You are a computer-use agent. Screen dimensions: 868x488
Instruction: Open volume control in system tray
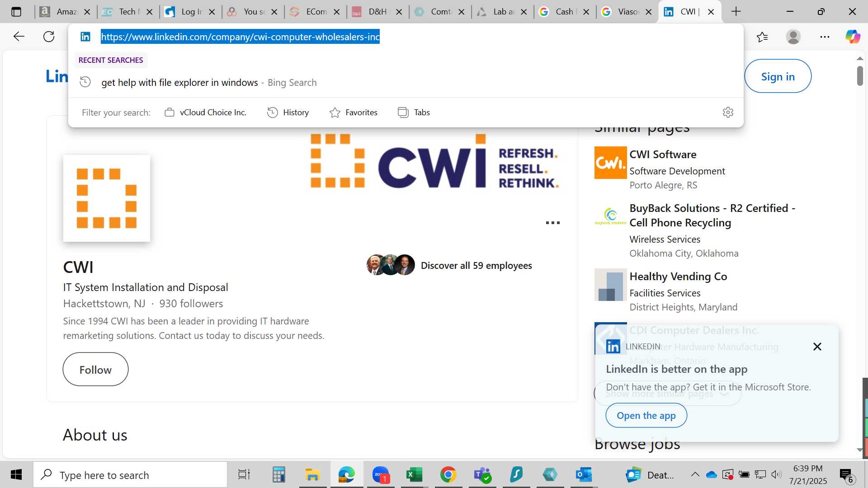click(776, 474)
